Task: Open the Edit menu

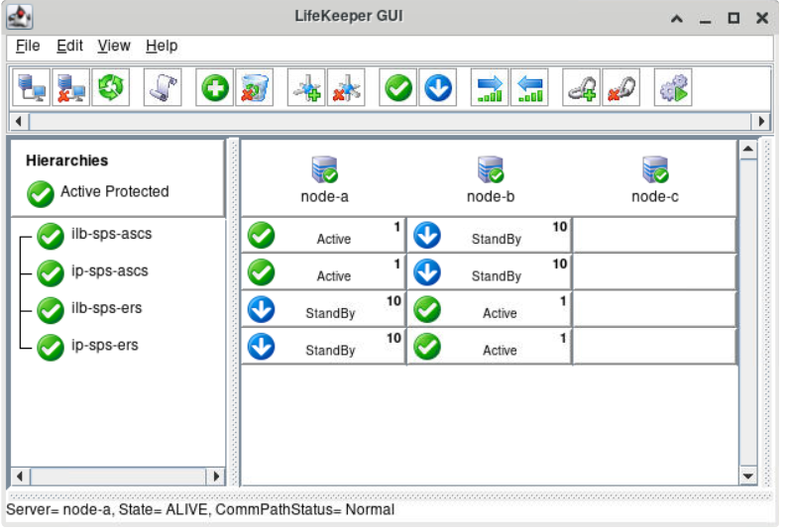Action: (69, 46)
